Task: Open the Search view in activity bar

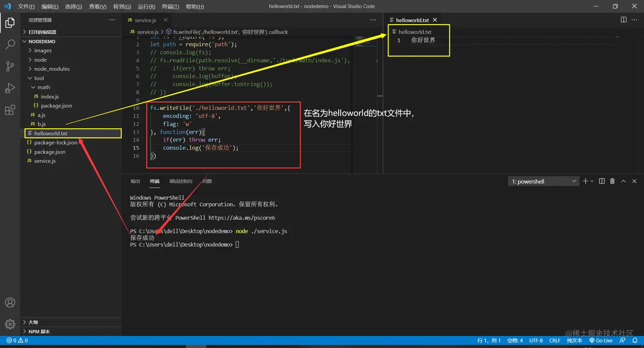Action: (10, 44)
